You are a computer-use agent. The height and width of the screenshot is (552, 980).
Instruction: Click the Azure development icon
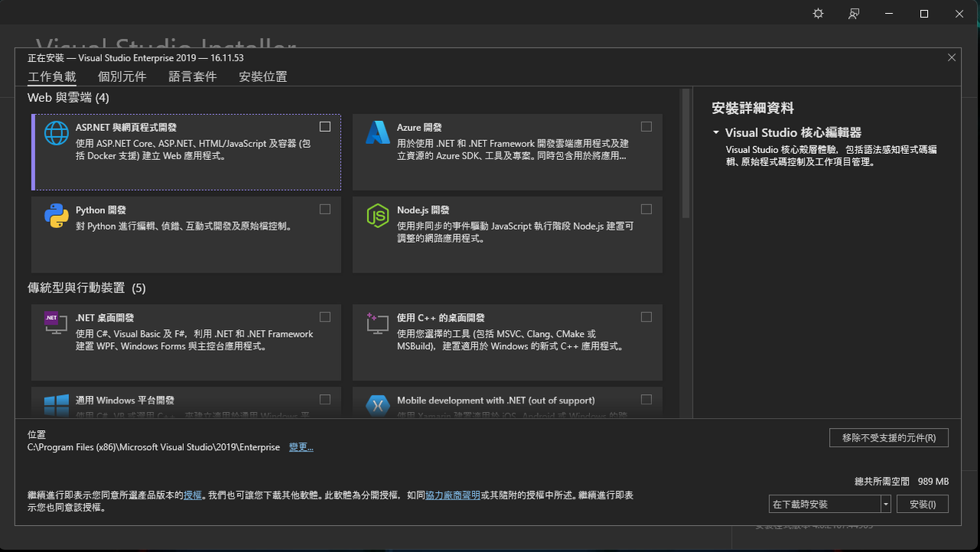(x=377, y=132)
